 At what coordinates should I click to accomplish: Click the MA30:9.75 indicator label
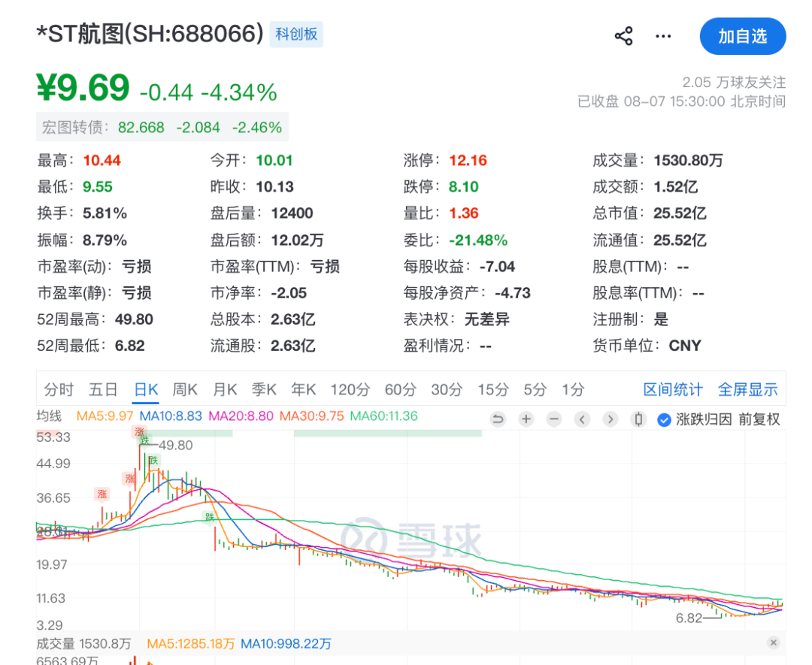(x=312, y=416)
